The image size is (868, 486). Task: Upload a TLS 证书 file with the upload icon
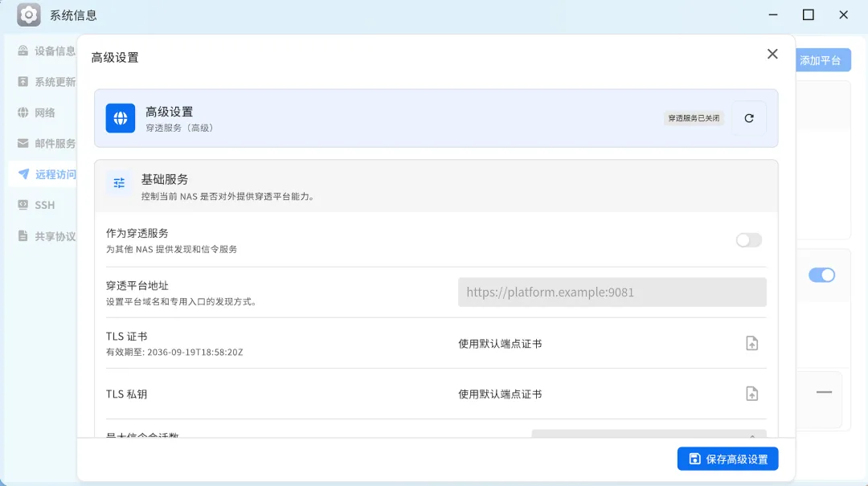click(751, 343)
